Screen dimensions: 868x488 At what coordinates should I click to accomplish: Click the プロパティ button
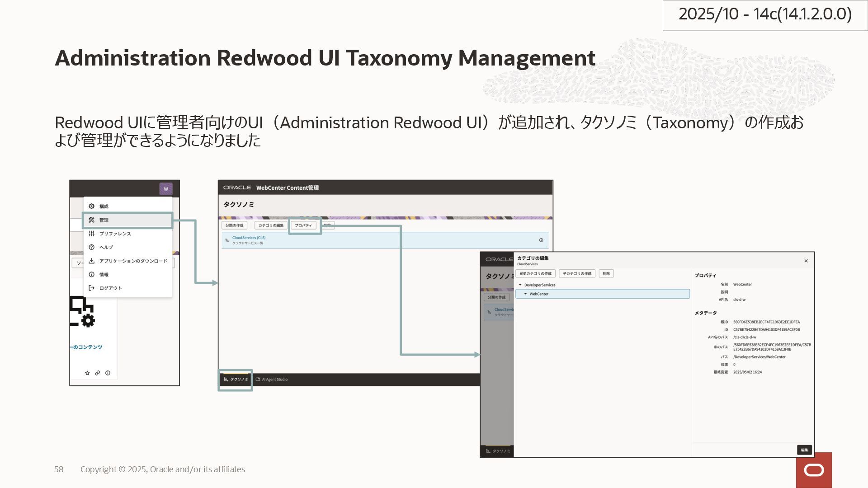303,225
